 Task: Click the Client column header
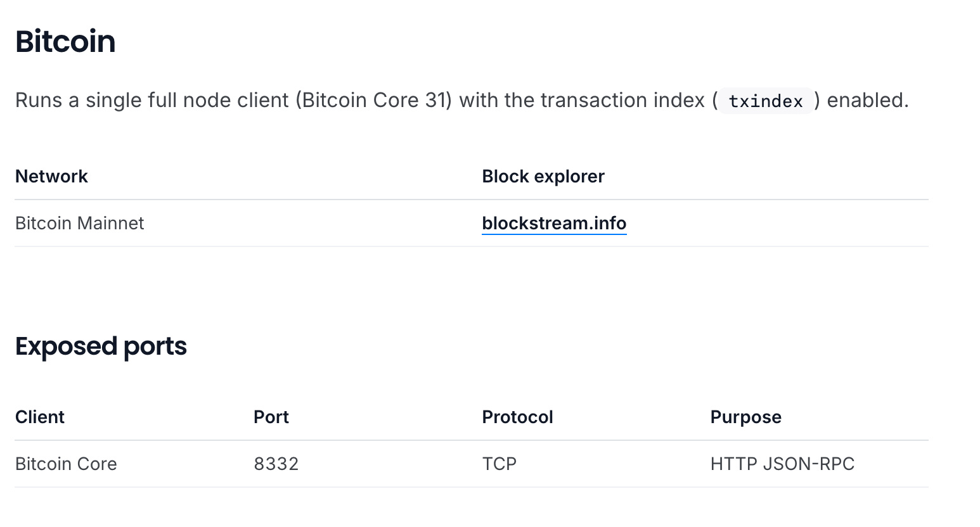click(x=40, y=417)
